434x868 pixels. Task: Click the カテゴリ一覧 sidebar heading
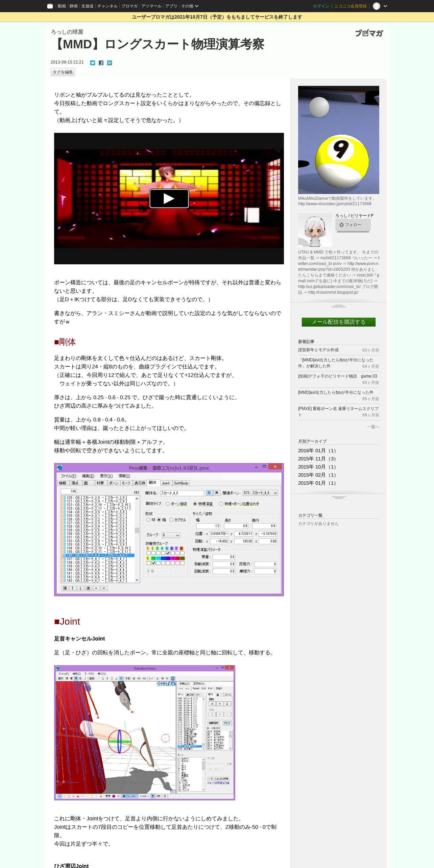tap(310, 515)
